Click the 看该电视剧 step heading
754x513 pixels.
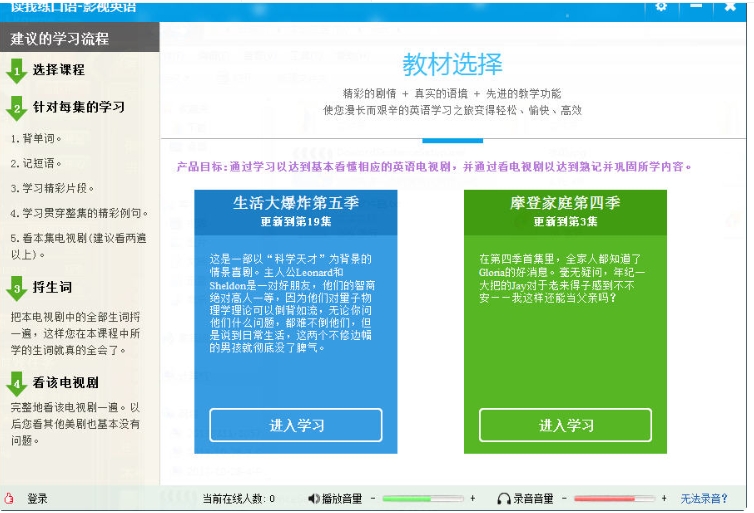(x=65, y=382)
